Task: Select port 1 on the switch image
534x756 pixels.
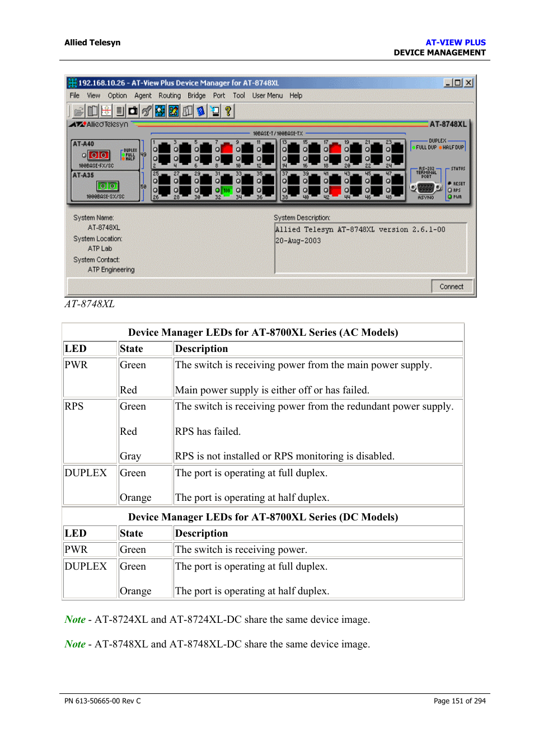Action: click(164, 148)
